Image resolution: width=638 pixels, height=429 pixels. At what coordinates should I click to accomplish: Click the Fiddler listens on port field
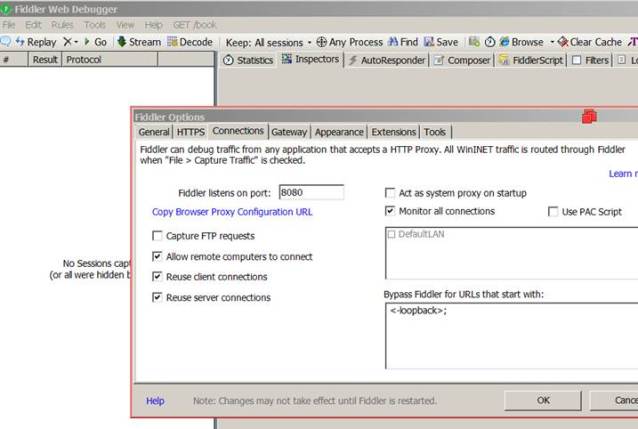point(311,192)
